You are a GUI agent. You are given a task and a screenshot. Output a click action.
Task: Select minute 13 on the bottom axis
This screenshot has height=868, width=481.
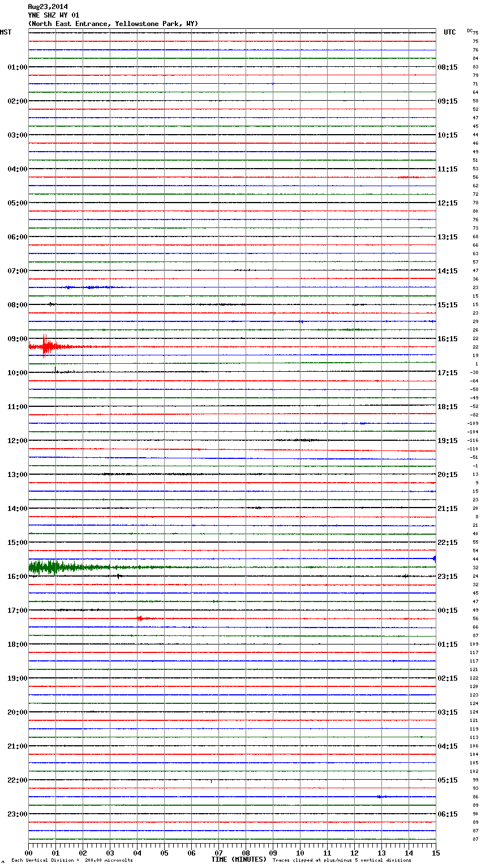coord(381,853)
